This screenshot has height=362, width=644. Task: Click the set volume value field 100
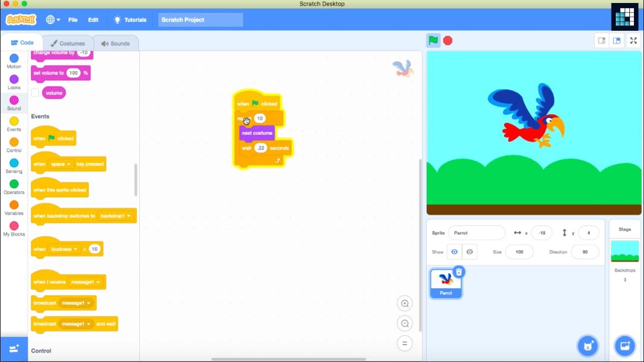coord(73,73)
